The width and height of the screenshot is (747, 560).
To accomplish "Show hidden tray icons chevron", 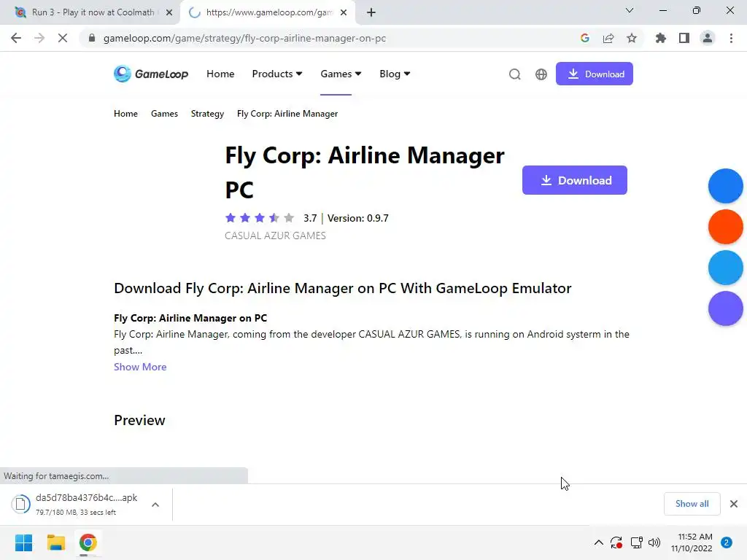I will (x=599, y=542).
